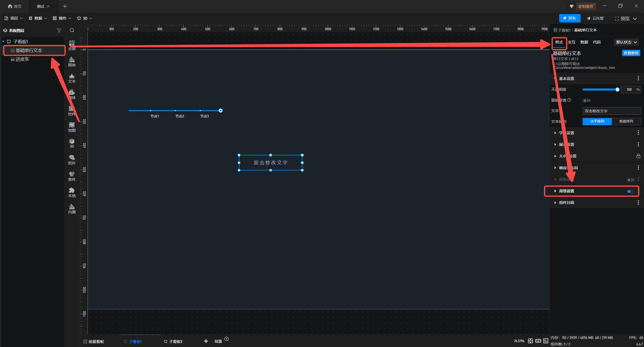Viewport: 644px width, 347px height.
Task: Click the 发布 publish button
Action: [x=570, y=18]
